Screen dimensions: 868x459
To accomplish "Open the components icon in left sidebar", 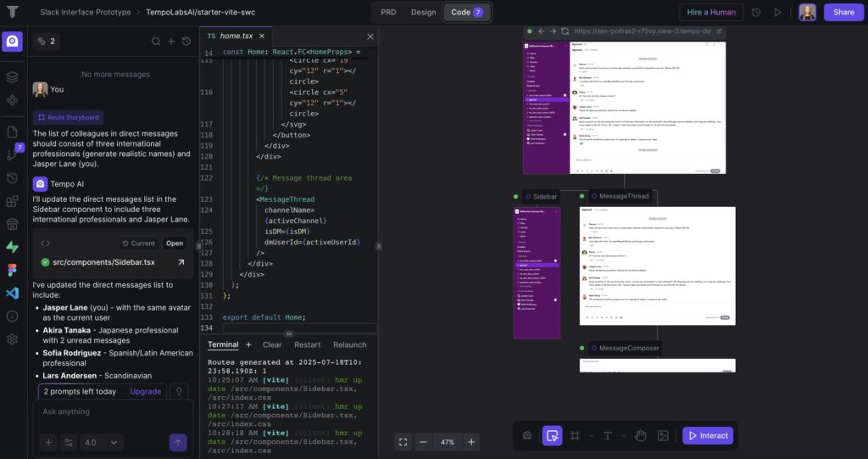I will [12, 100].
